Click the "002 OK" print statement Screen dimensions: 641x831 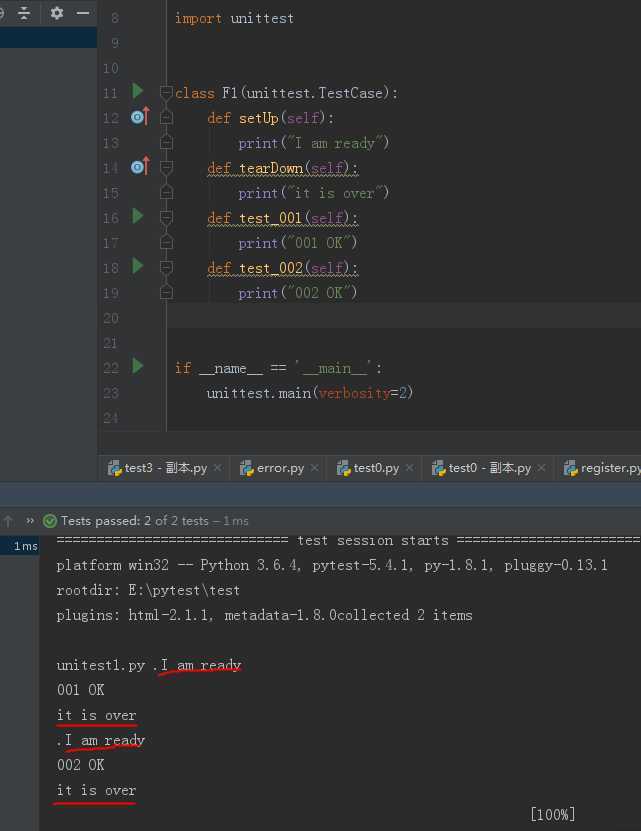click(x=297, y=293)
